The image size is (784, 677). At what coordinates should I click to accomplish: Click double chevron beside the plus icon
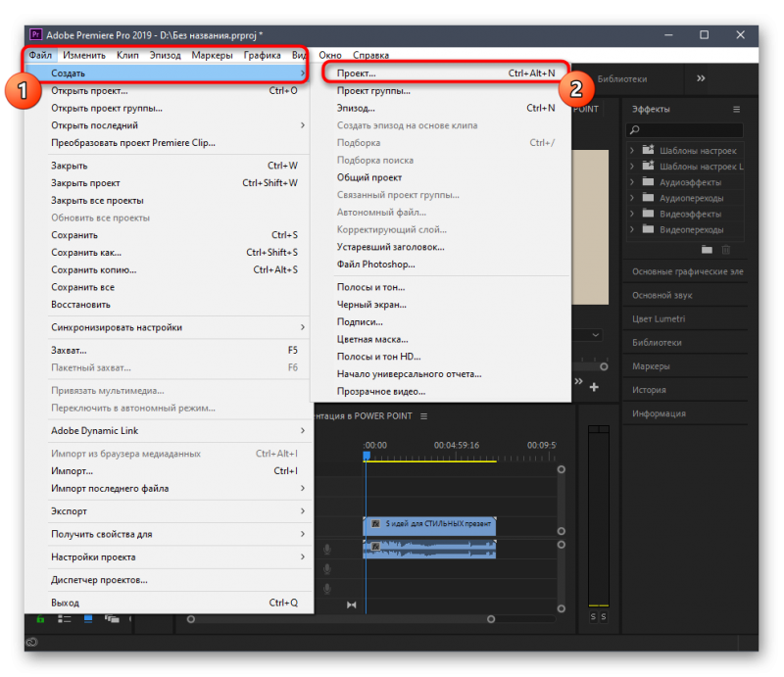[578, 381]
